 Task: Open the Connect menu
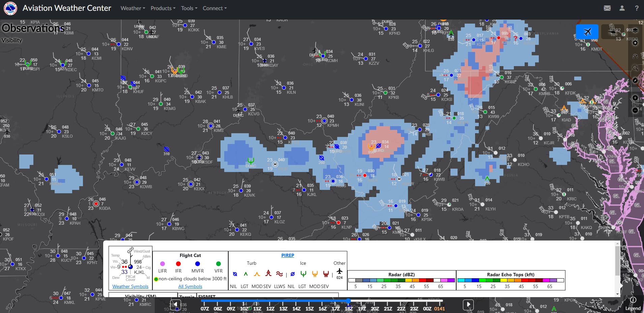tap(214, 8)
